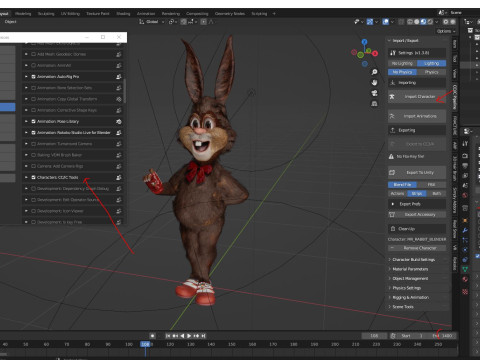
Task: Expand Characters: CC/iC Tools add-on details
Action: click(x=26, y=177)
